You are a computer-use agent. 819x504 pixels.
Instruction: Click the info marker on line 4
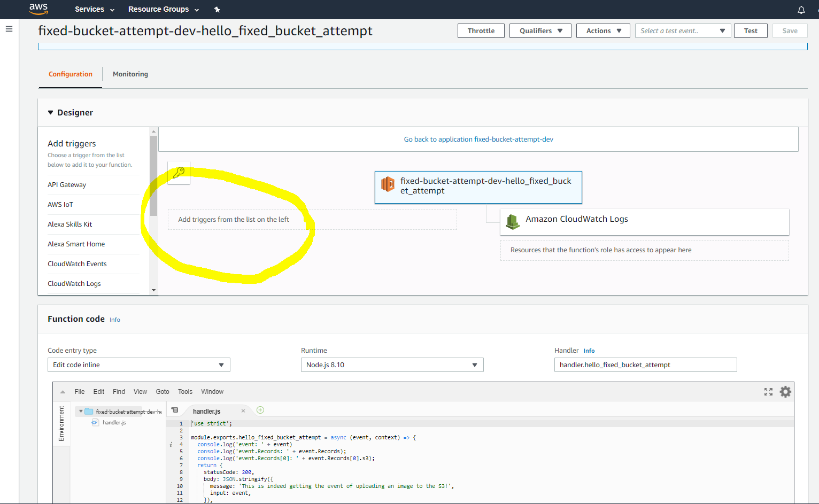point(171,445)
